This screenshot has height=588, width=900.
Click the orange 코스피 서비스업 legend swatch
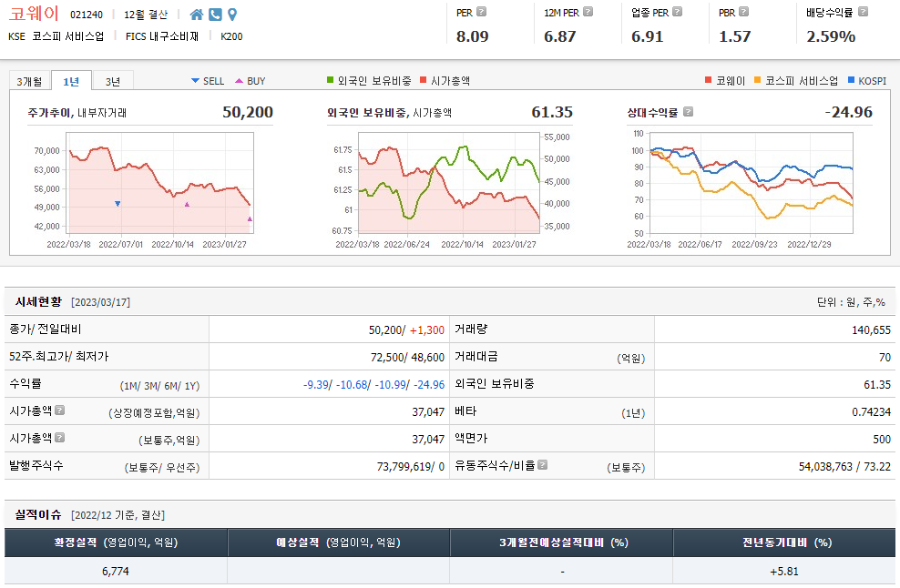(758, 80)
